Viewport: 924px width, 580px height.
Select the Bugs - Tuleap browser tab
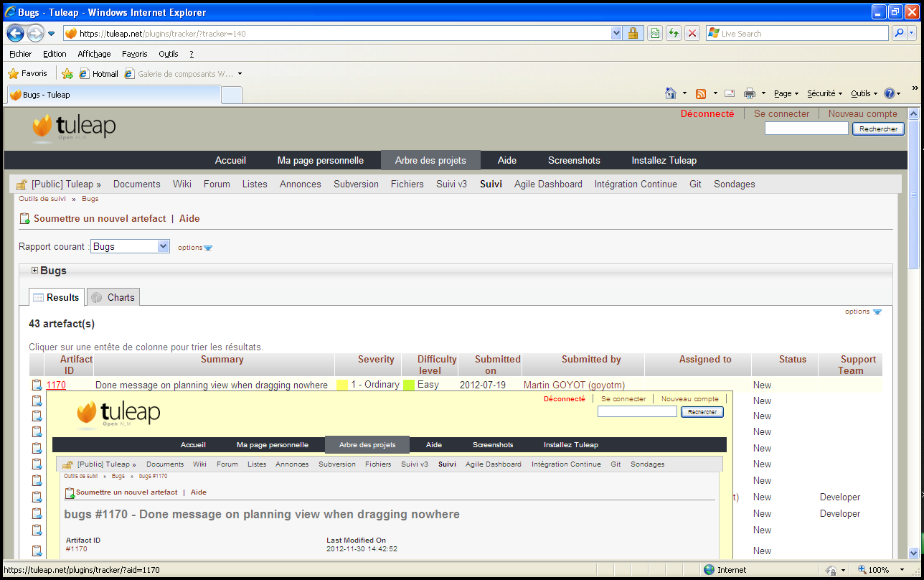(113, 95)
